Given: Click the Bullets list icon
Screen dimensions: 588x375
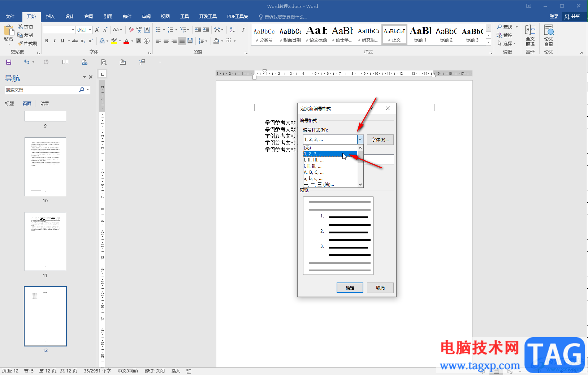Looking at the screenshot, I should (158, 30).
